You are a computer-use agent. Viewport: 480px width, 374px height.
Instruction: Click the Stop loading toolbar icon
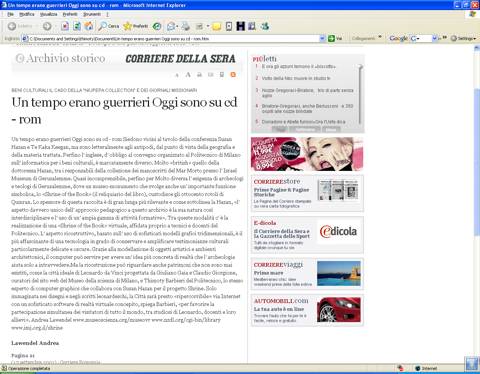point(65,26)
